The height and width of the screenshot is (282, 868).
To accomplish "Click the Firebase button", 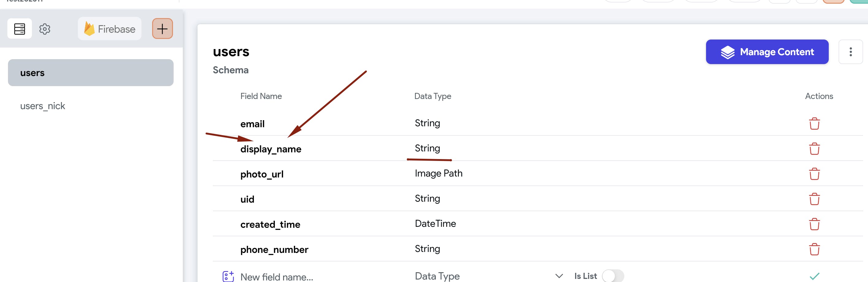I will (109, 29).
